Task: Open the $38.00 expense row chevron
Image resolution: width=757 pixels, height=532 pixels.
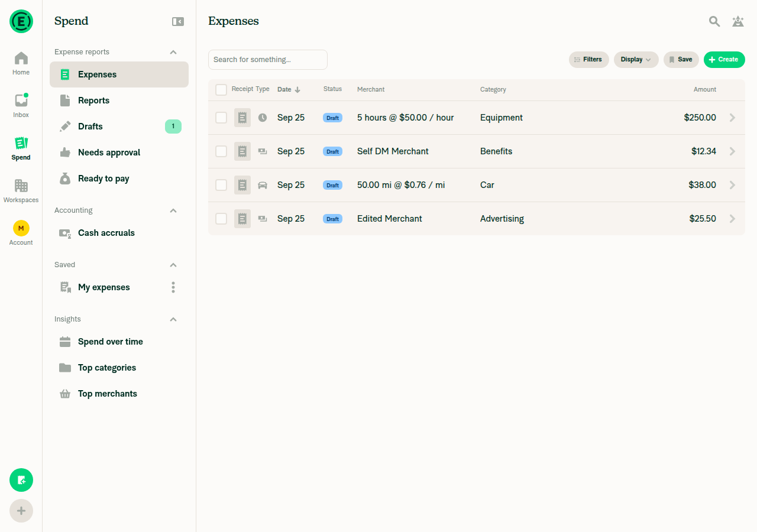Action: 732,185
